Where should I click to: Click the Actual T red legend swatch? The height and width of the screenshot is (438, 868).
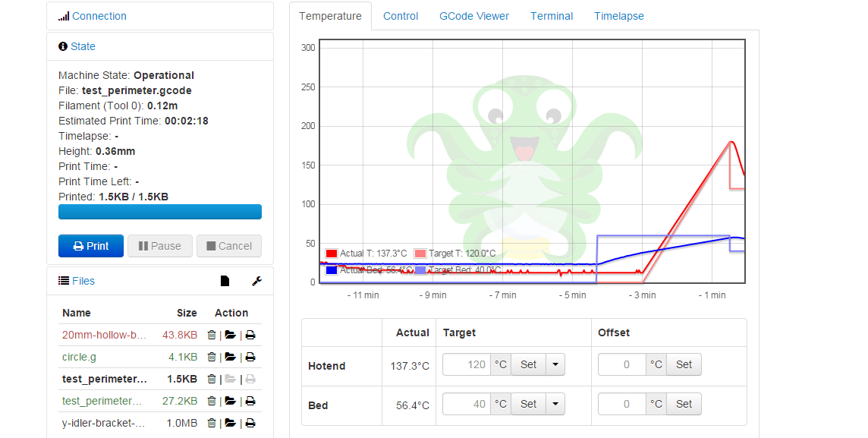tap(332, 254)
